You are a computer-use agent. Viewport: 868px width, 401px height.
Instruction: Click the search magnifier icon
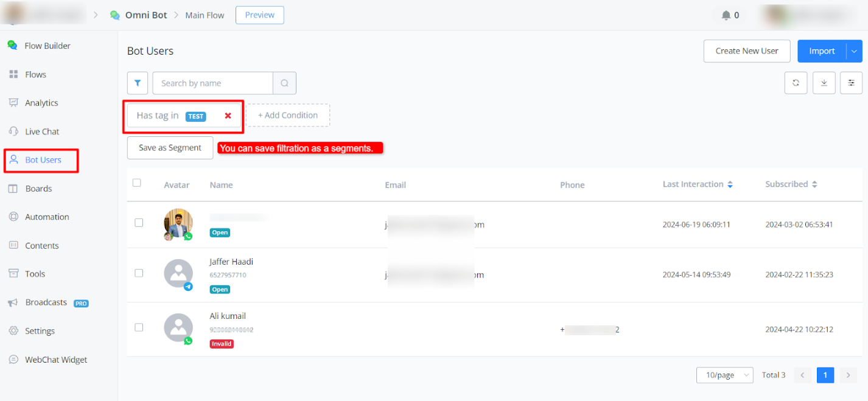coord(284,83)
